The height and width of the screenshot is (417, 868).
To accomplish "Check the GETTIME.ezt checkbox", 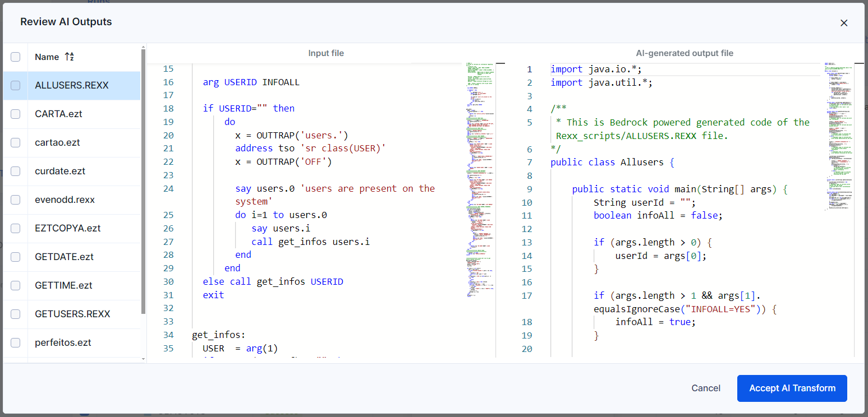I will (x=16, y=285).
